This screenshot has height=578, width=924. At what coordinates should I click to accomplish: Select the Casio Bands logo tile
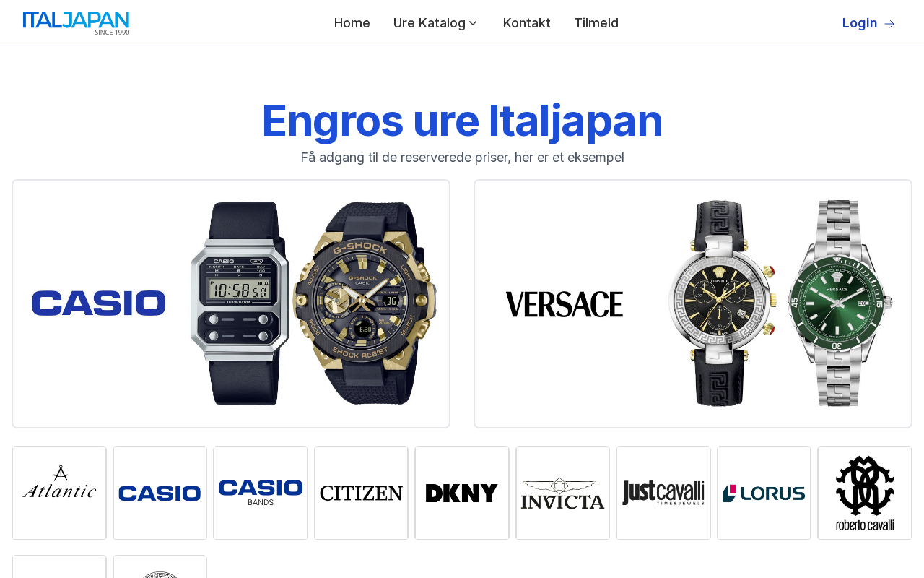click(x=261, y=493)
